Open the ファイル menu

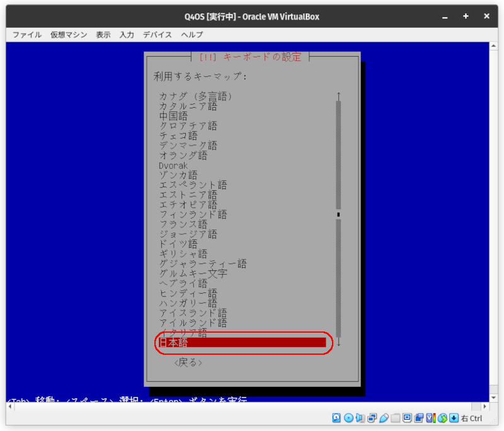pyautogui.click(x=27, y=35)
